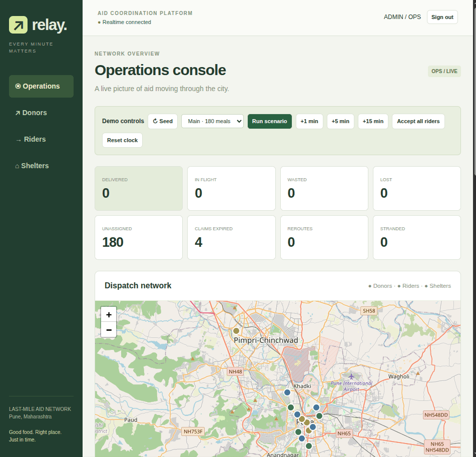Click the Realtime connected status
The height and width of the screenshot is (457, 476).
click(x=124, y=22)
